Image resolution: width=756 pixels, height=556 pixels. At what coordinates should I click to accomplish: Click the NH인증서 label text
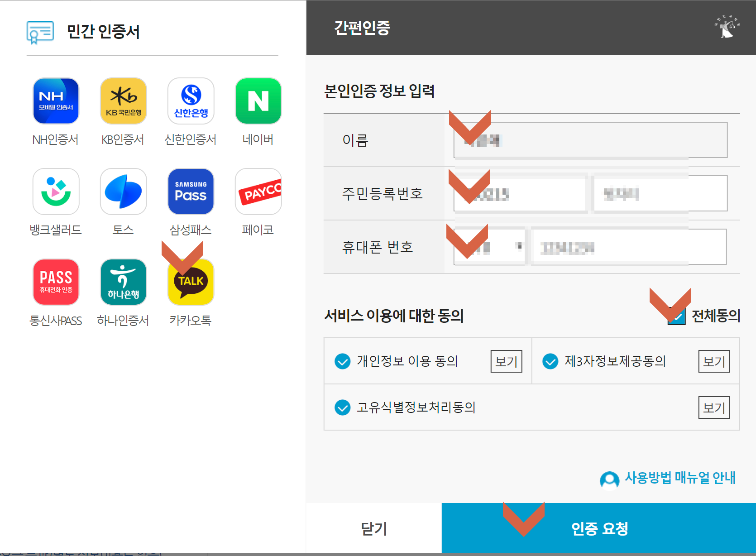[56, 139]
